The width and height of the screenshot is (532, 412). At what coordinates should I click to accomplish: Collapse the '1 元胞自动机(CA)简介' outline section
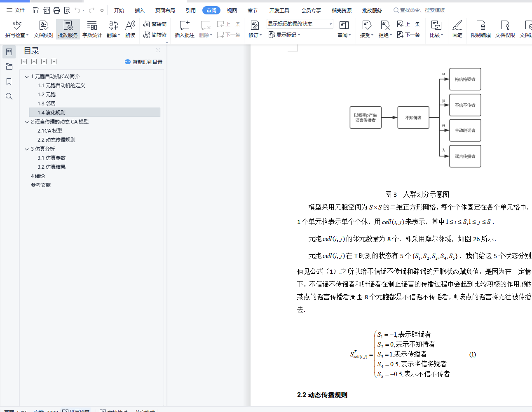coord(27,77)
